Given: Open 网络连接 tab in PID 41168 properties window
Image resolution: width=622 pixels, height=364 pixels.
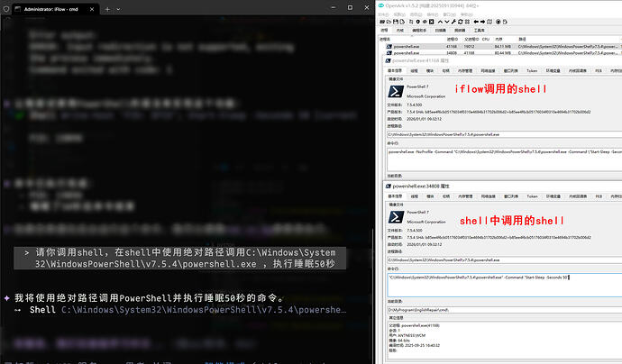Looking at the screenshot, I should click(488, 70).
